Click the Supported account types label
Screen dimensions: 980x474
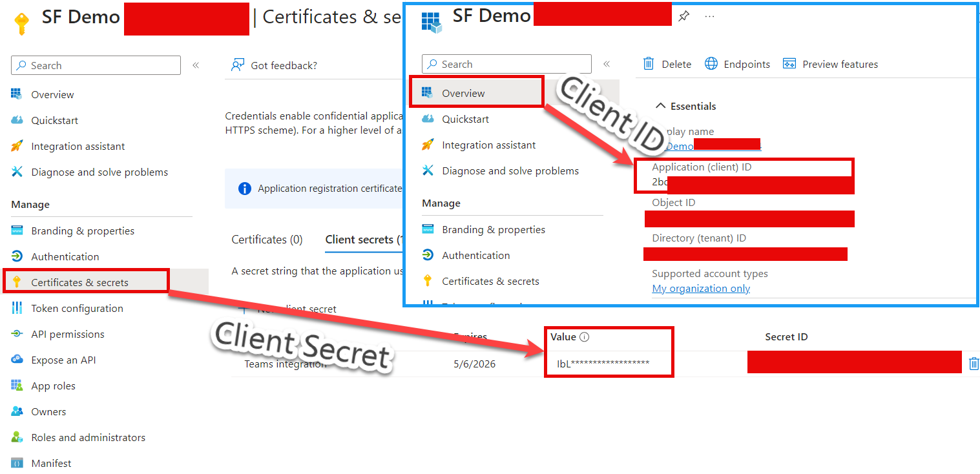[710, 274]
